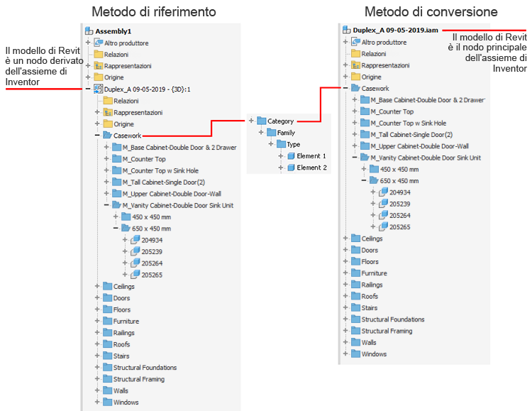This screenshot has width=532, height=411.
Task: Click 650 x 450 mm open folder icon, right tree
Action: pos(375,181)
